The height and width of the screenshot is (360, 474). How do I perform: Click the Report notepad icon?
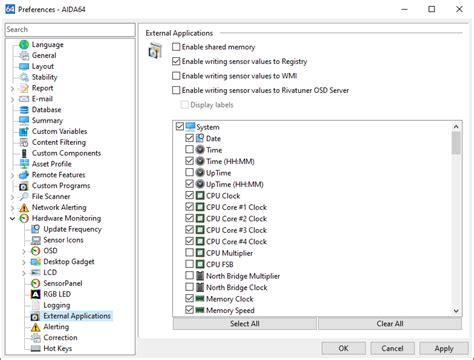24,88
